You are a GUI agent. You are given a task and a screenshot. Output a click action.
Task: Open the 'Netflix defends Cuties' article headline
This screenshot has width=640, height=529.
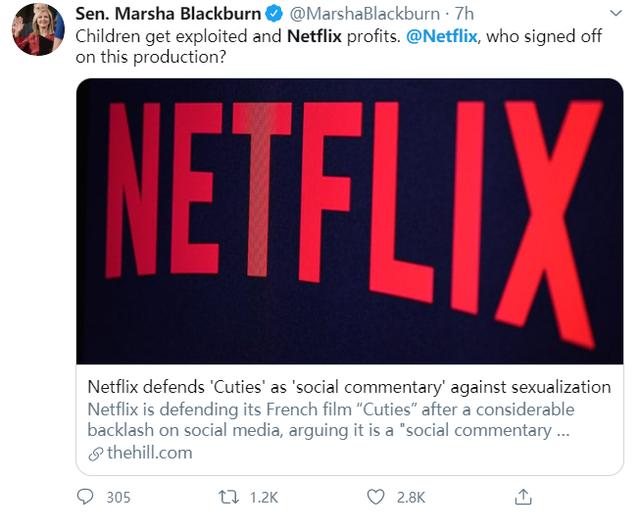(x=349, y=387)
